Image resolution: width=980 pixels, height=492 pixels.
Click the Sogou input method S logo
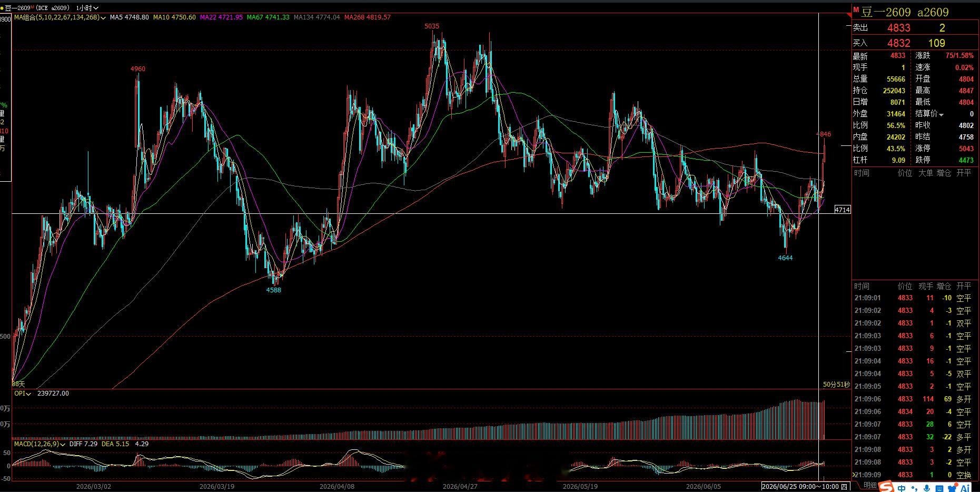886,486
